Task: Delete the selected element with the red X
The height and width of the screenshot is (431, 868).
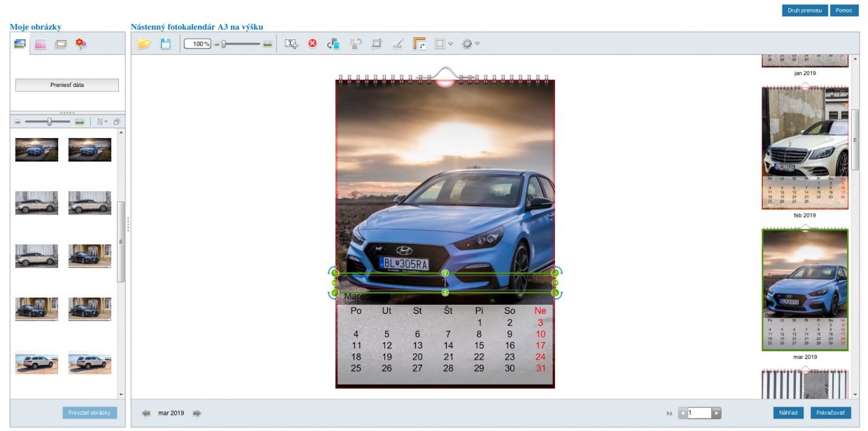Action: tap(312, 44)
